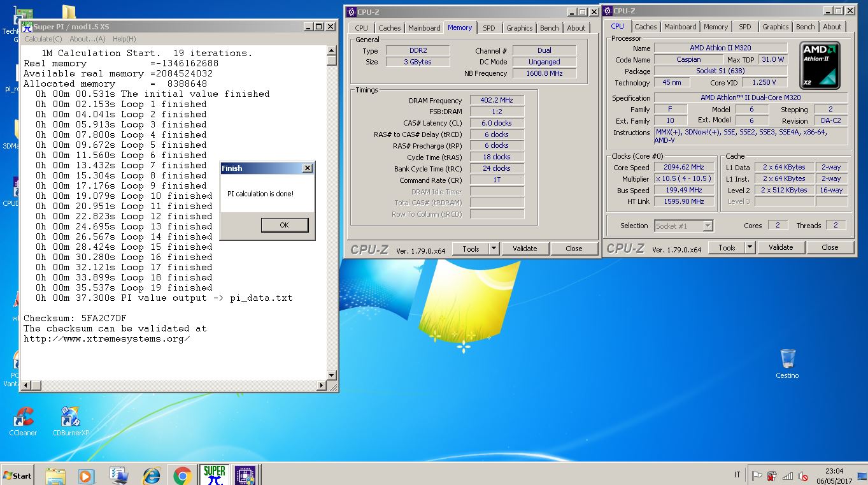Image resolution: width=868 pixels, height=485 pixels.
Task: Click the checklist-and-computer pinned taskbar icon
Action: (x=118, y=475)
